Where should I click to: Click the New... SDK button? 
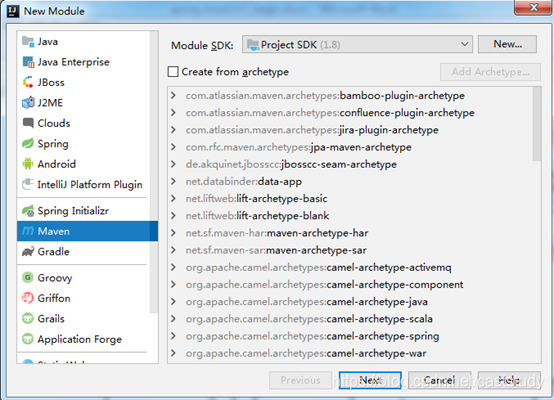(x=507, y=44)
